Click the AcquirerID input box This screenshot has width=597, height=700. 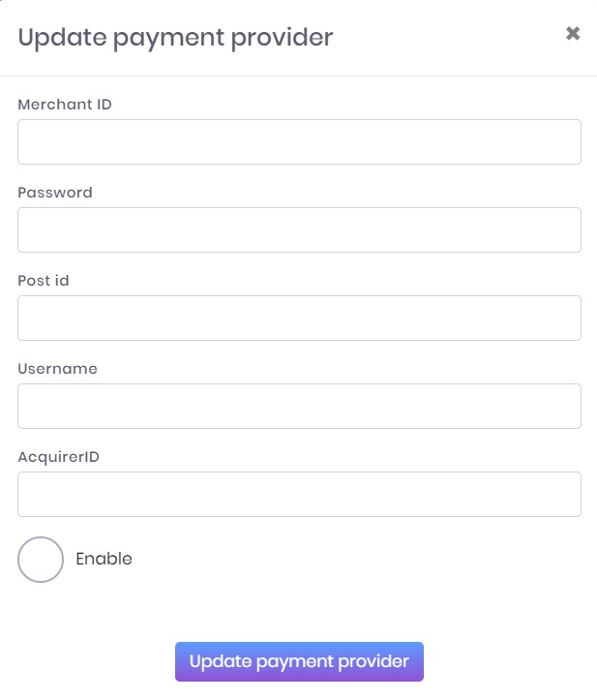(x=299, y=494)
